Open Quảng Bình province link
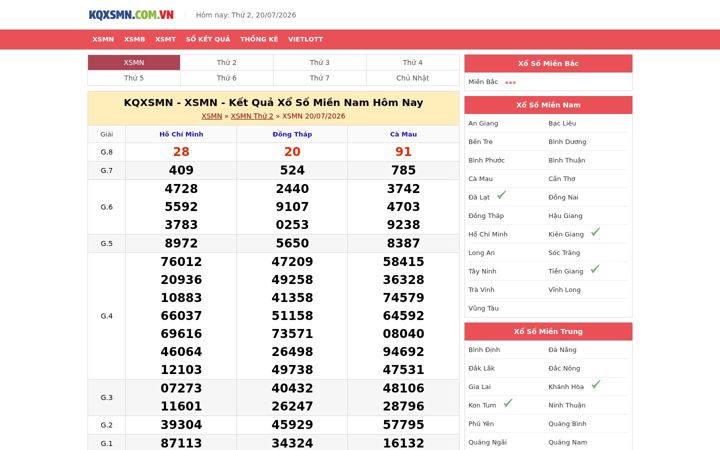The width and height of the screenshot is (720, 450). [x=567, y=423]
